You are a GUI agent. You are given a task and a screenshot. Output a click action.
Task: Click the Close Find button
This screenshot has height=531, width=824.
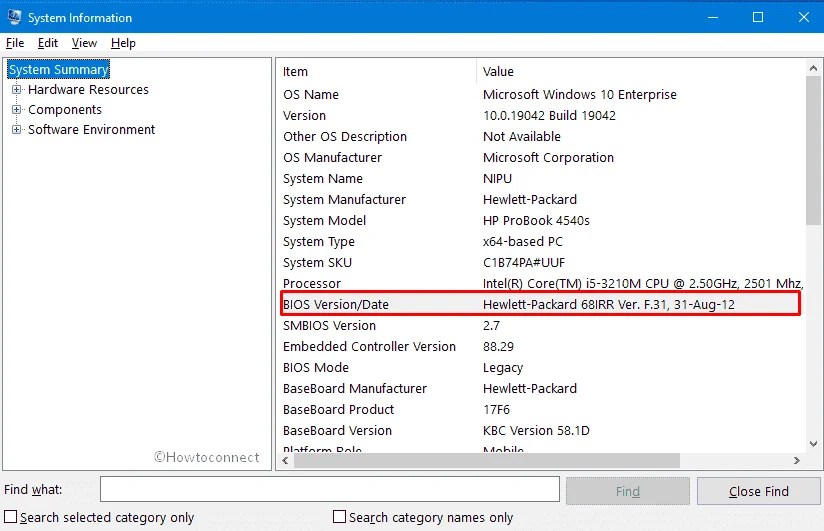coord(758,491)
